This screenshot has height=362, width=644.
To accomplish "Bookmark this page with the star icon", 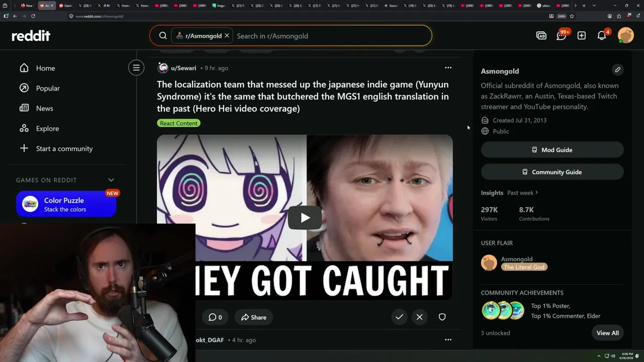I will [572, 16].
